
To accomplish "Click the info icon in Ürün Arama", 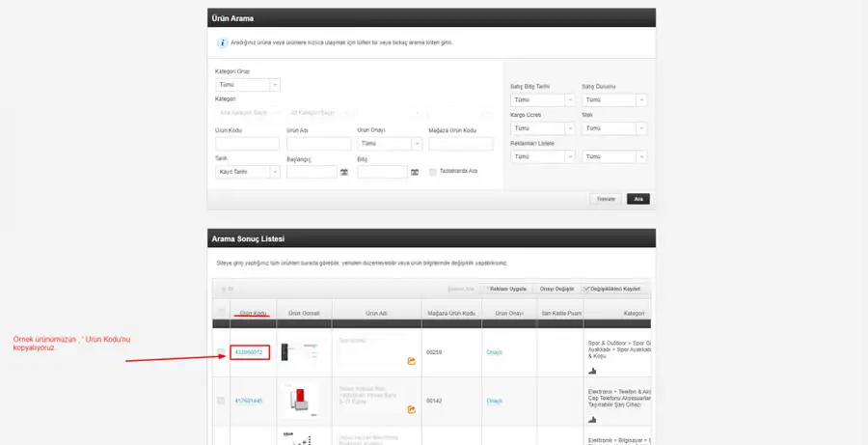I will coord(222,42).
